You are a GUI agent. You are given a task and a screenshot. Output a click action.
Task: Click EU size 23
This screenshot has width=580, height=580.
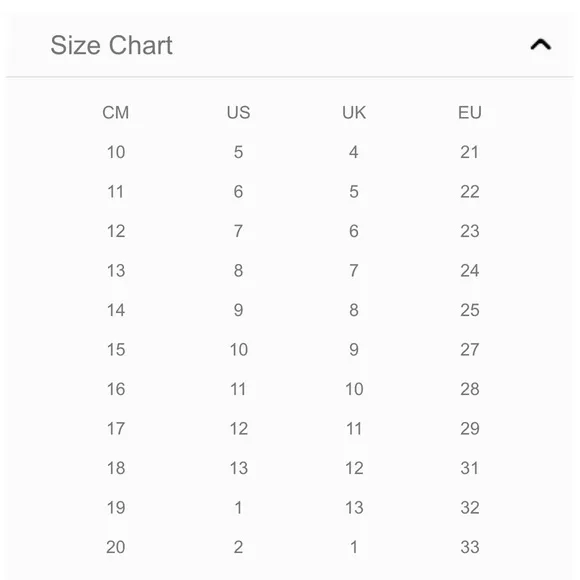pos(470,231)
